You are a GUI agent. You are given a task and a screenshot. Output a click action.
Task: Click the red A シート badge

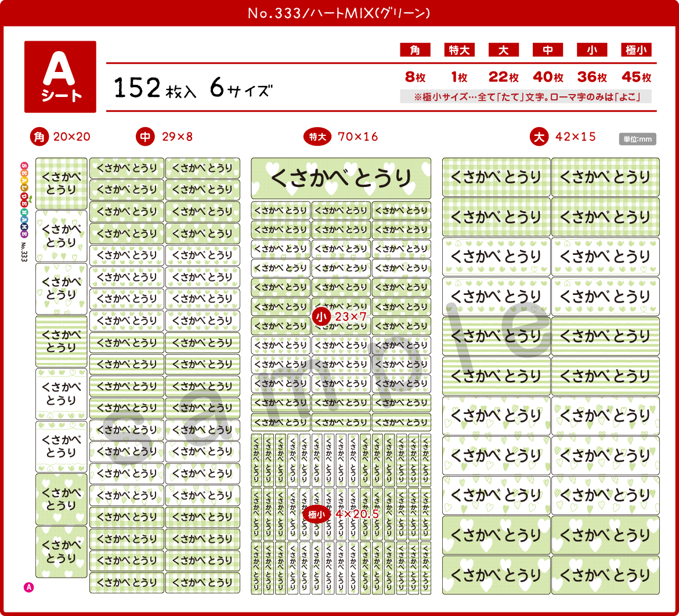tap(60, 77)
